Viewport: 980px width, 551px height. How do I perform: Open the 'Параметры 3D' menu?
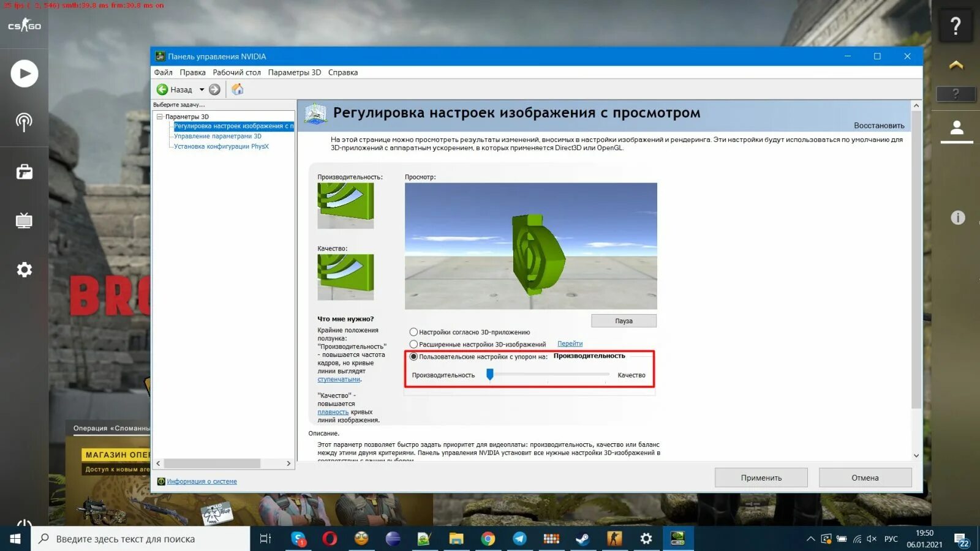(x=294, y=72)
